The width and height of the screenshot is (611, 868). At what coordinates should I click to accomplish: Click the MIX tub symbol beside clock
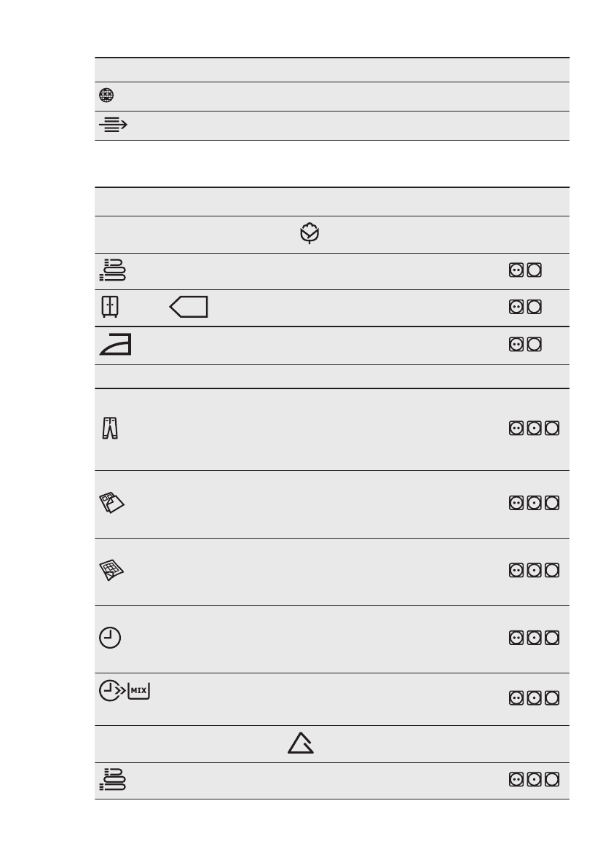coord(138,690)
